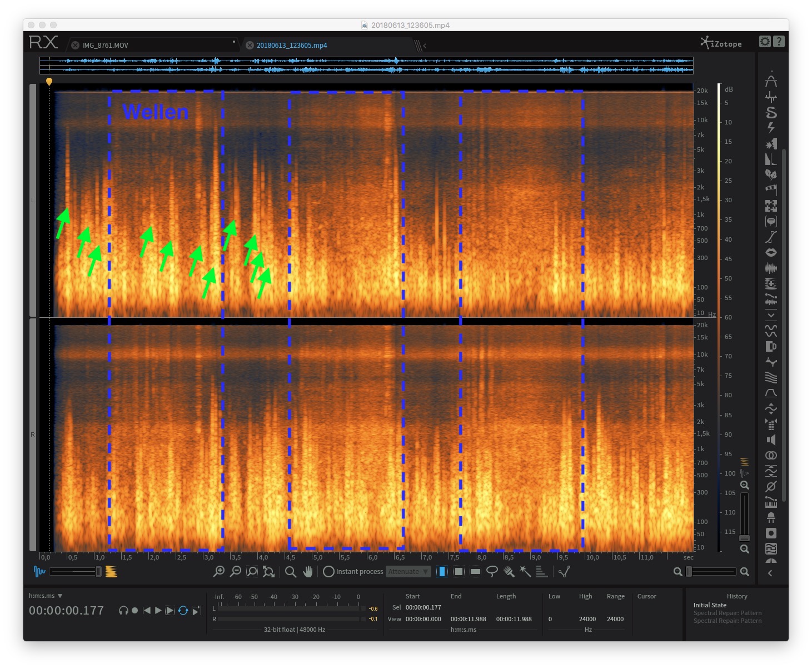The height and width of the screenshot is (669, 812).
Task: Enable the Time-Frequency selection tool
Action: click(x=459, y=571)
